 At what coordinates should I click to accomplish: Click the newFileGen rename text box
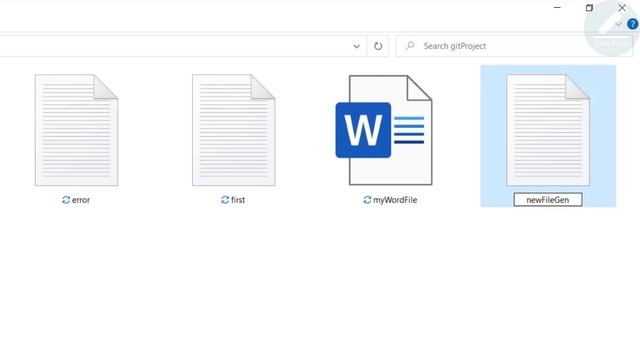pyautogui.click(x=548, y=200)
